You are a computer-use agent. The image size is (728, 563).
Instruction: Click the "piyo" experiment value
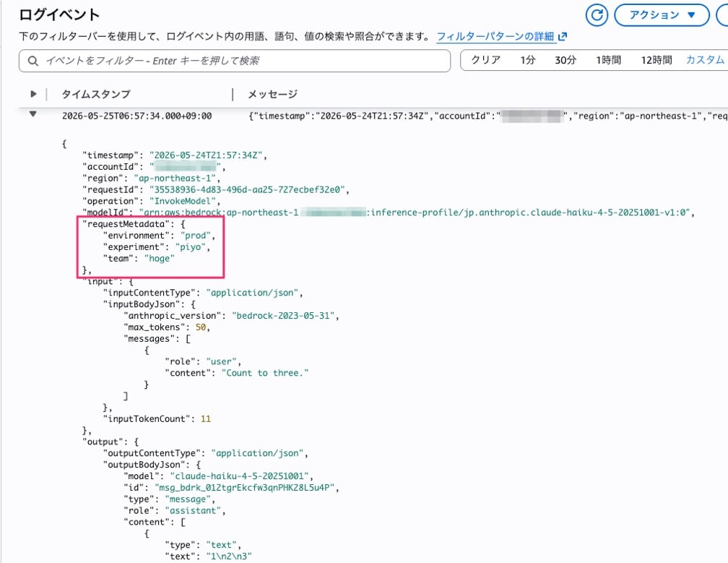[191, 247]
